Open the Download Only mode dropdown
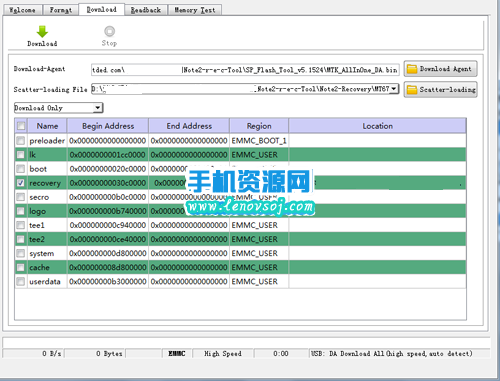The width and height of the screenshot is (500, 381). (x=59, y=108)
